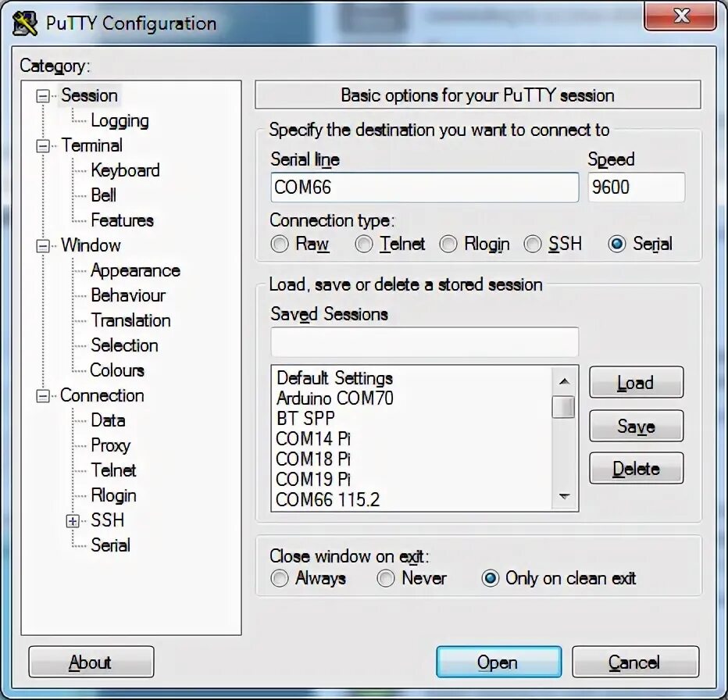This screenshot has height=700, width=728.
Task: Select COM18 Pi saved session
Action: click(x=313, y=459)
